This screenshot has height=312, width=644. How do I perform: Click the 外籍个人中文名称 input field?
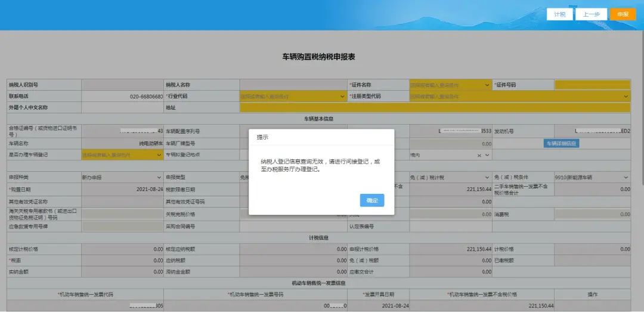122,108
